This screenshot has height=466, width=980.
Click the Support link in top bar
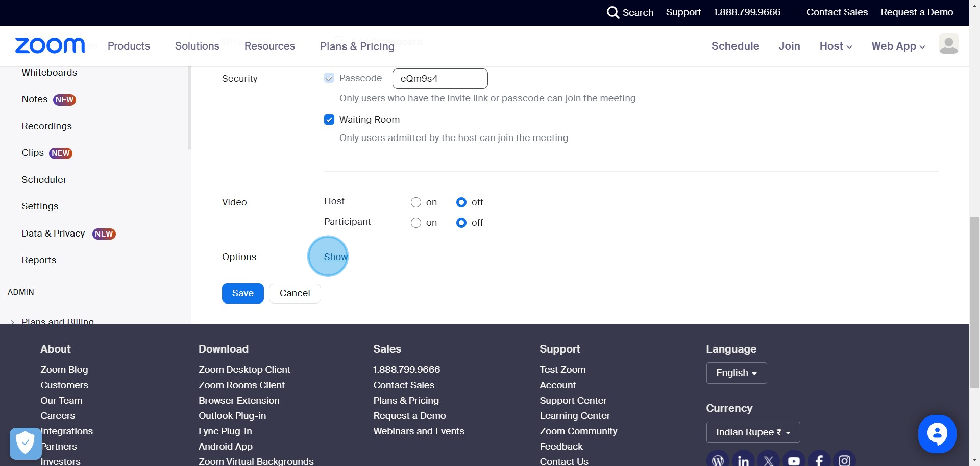tap(683, 12)
